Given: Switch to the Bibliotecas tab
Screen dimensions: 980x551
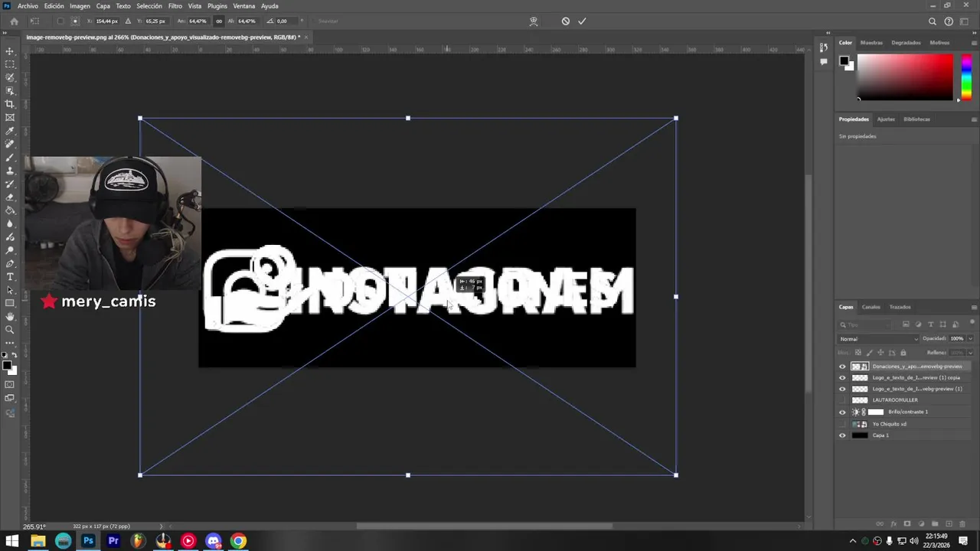Looking at the screenshot, I should 917,119.
